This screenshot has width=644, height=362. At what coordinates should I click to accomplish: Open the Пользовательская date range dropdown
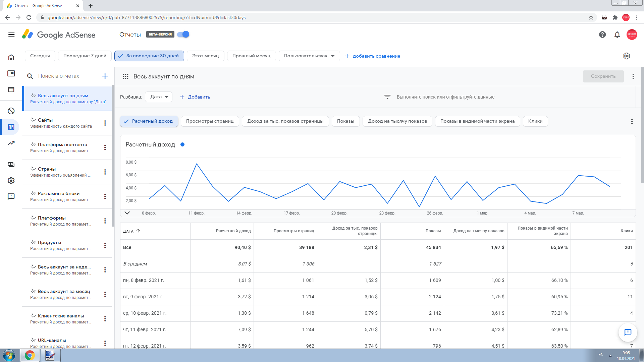309,56
